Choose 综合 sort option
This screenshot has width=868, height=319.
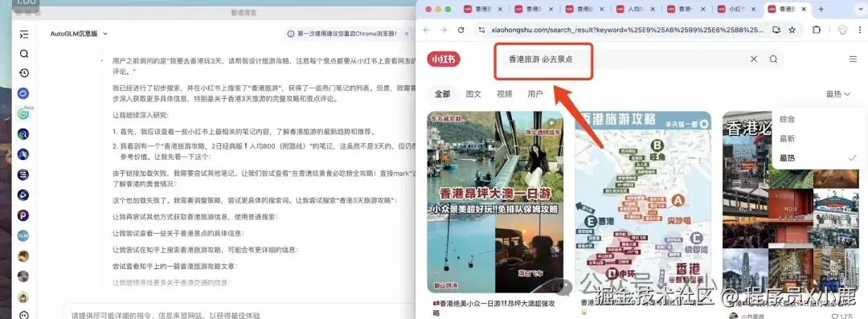787,119
